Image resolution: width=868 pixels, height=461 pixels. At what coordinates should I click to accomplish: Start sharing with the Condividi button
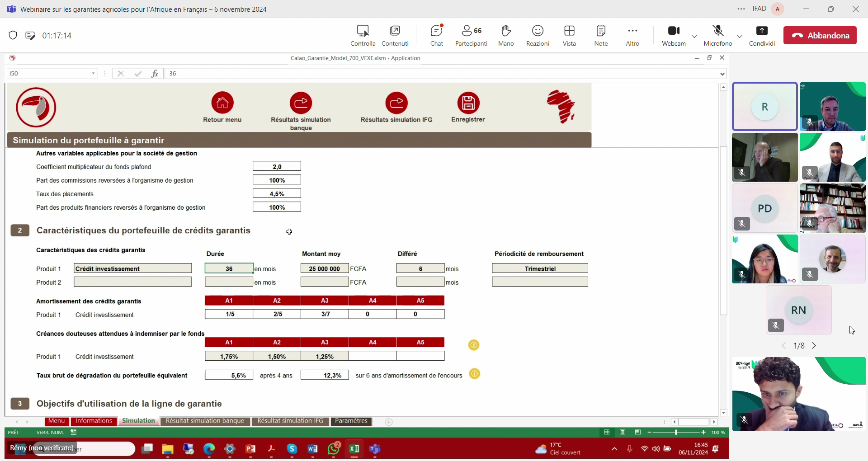762,36
